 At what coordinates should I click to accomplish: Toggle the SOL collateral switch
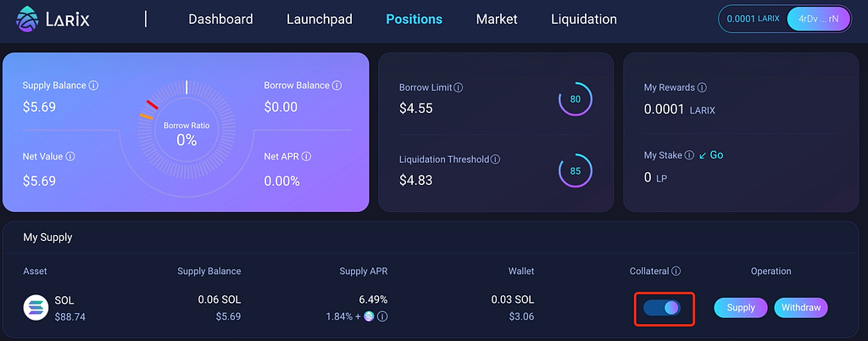pos(662,308)
